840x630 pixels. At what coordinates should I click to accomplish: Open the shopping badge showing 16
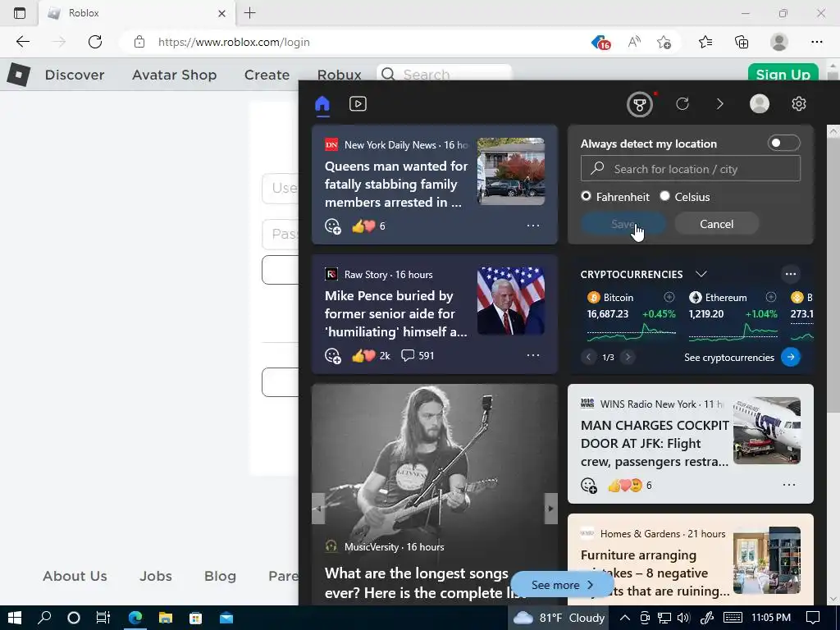(x=601, y=43)
